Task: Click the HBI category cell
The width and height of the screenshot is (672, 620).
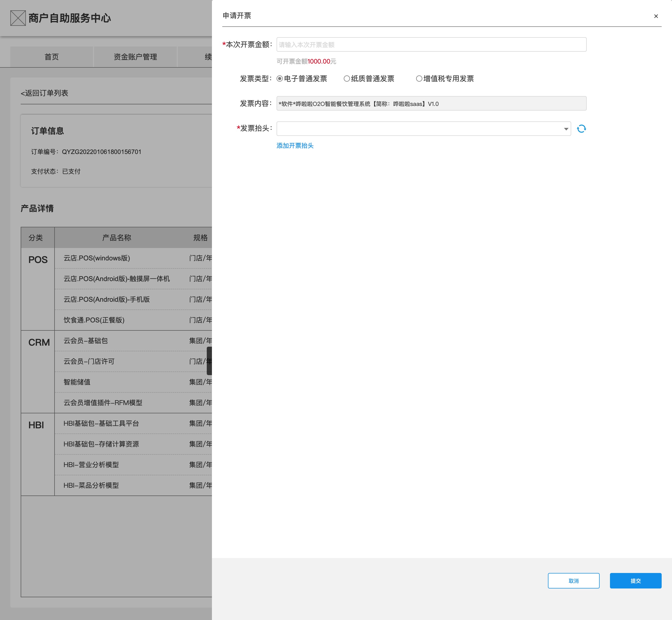Action: 37,455
